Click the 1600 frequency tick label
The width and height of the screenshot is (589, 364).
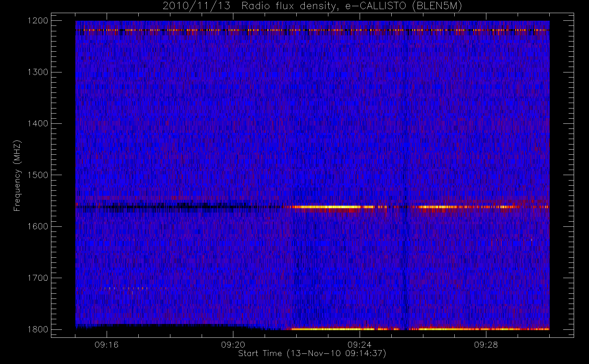click(x=37, y=226)
